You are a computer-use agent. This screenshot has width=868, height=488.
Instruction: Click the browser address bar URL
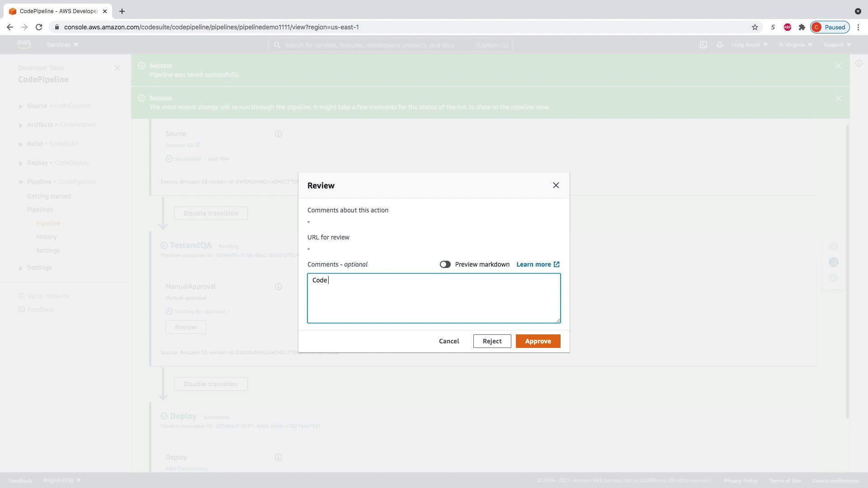click(x=211, y=27)
